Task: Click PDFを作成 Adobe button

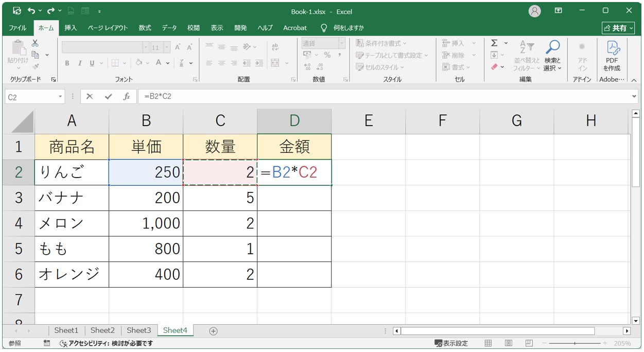Action: click(x=612, y=56)
